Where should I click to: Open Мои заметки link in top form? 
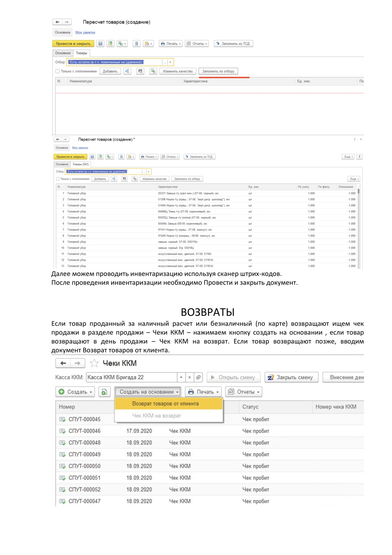(x=85, y=33)
